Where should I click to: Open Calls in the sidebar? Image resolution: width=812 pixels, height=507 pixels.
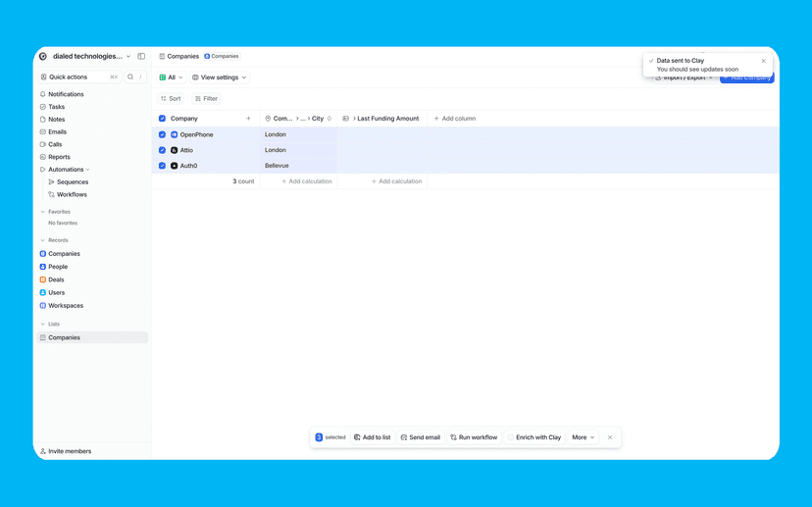pos(55,144)
